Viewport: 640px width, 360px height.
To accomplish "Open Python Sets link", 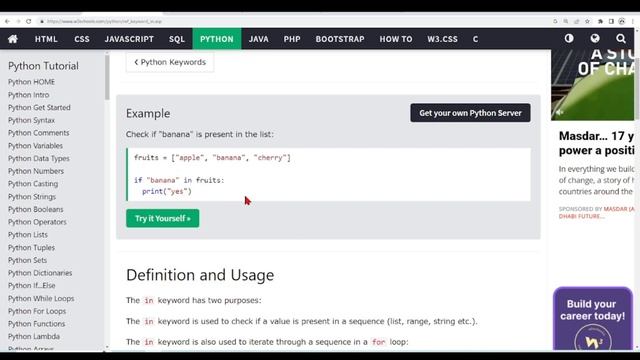I will pyautogui.click(x=27, y=260).
